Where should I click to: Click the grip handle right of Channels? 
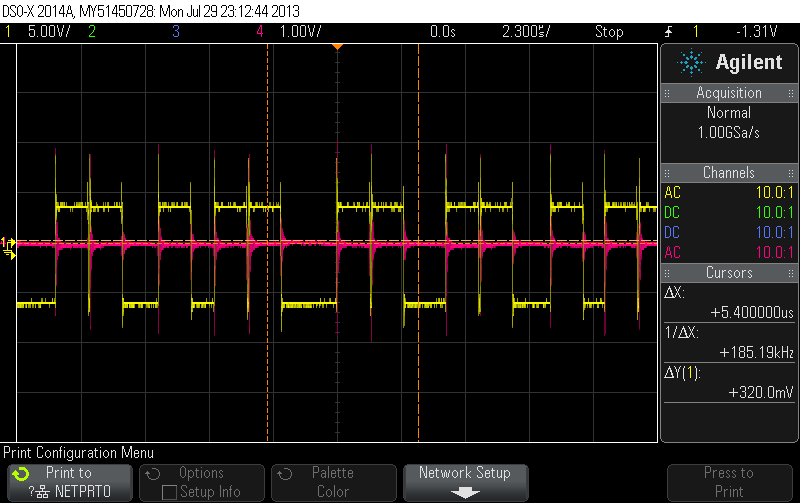click(x=791, y=173)
